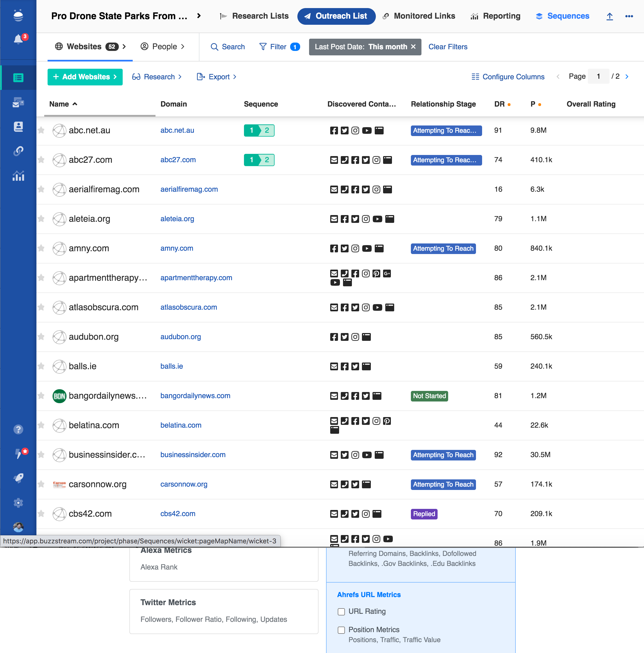Screen dimensions: 644x653
Task: Click the upload arrow icon in header
Action: [609, 16]
